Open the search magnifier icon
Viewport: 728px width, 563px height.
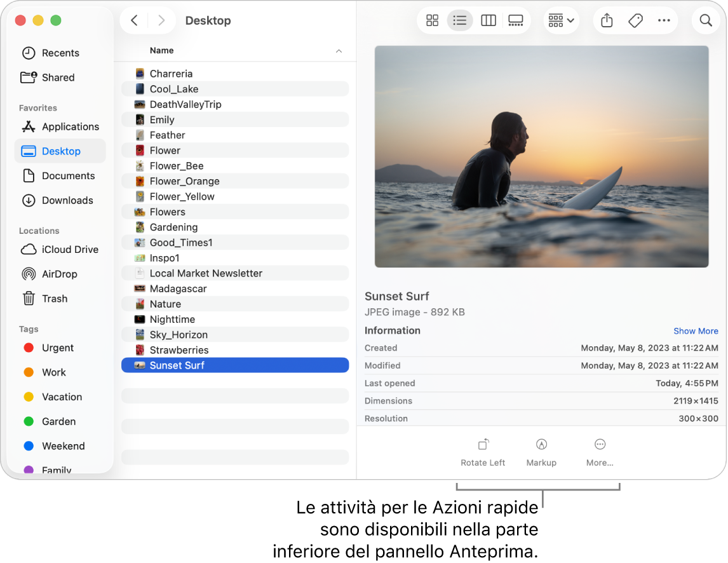click(705, 21)
